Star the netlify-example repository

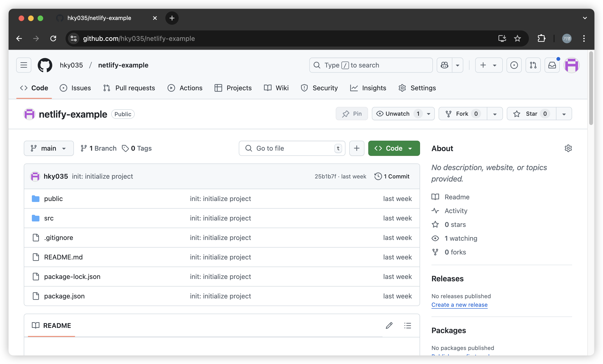531,114
